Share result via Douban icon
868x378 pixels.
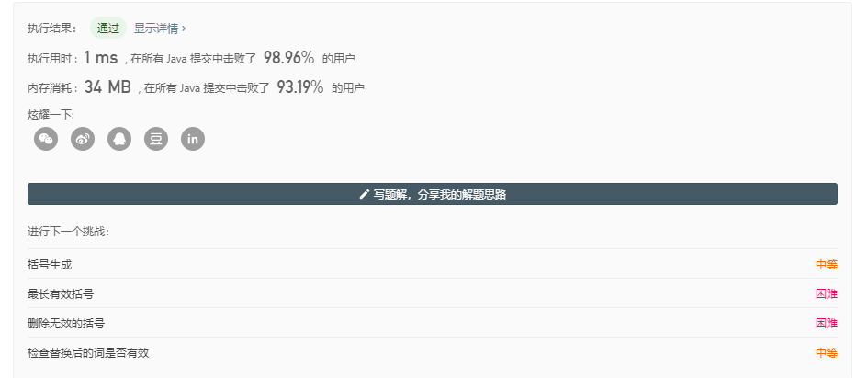(156, 139)
